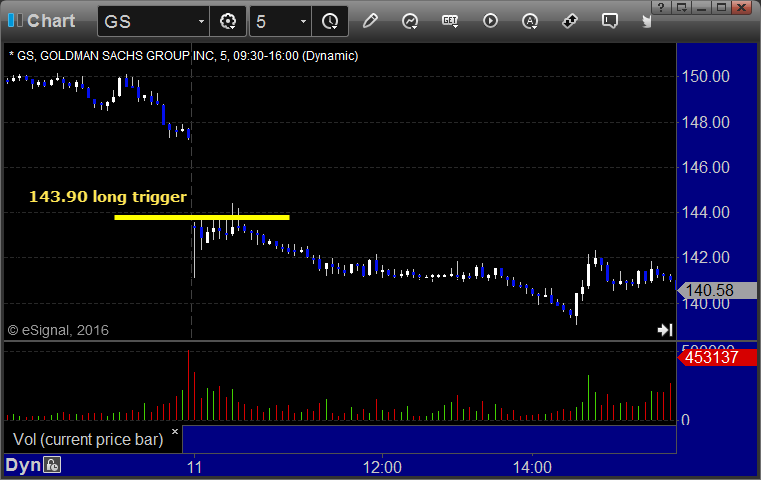Click the 12:00 time axis label
This screenshot has height=480, width=761.
(382, 467)
